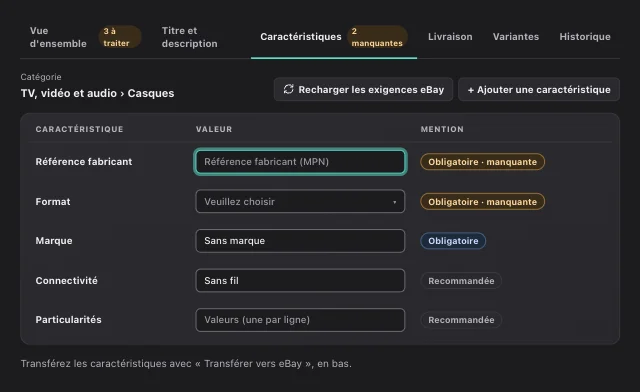The width and height of the screenshot is (640, 392).
Task: Show the Historique tab
Action: 585,37
